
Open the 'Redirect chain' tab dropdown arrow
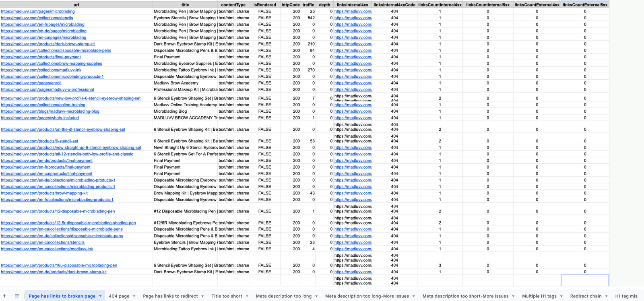pyautogui.click(x=606, y=296)
